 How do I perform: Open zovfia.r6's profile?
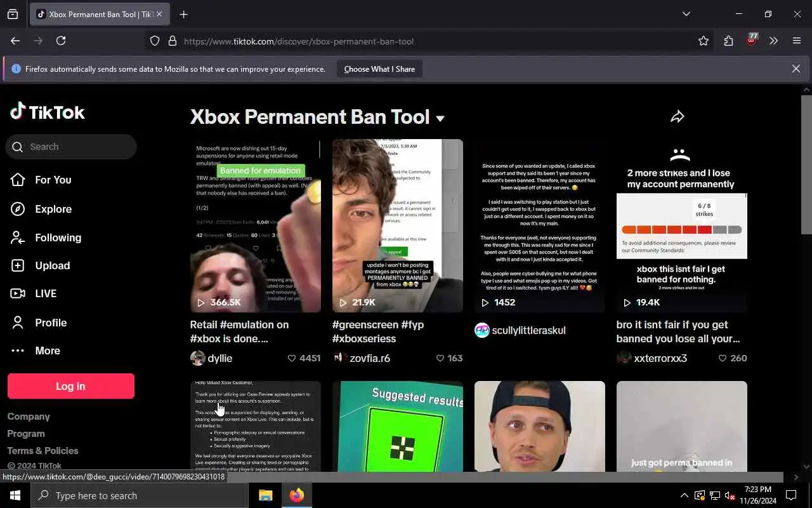click(370, 358)
